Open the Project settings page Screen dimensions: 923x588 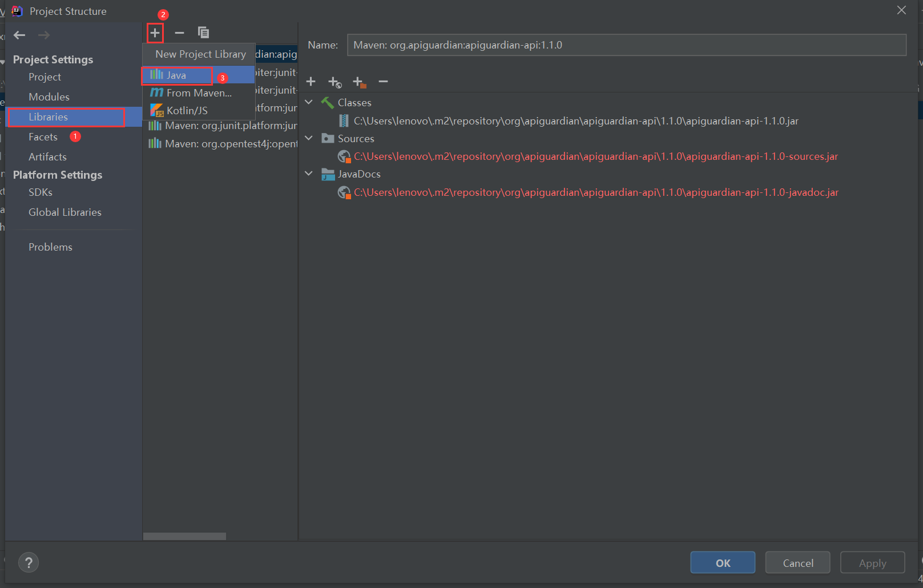coord(45,77)
